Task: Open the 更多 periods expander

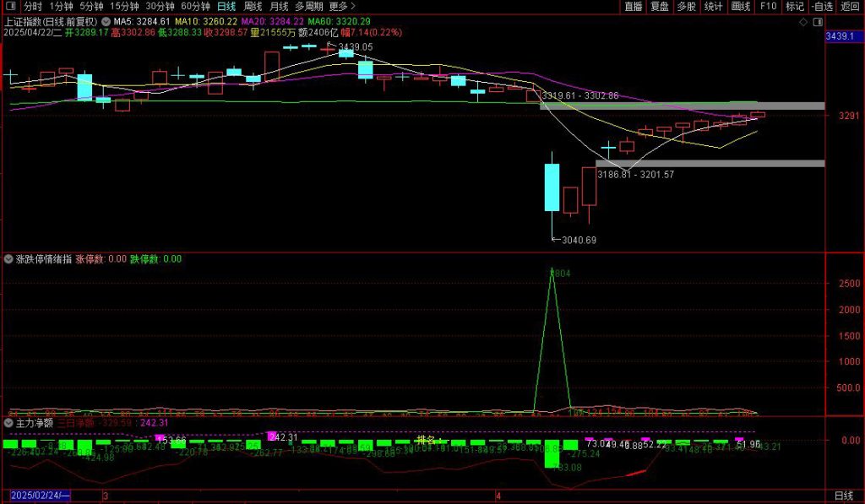Action: pos(343,6)
